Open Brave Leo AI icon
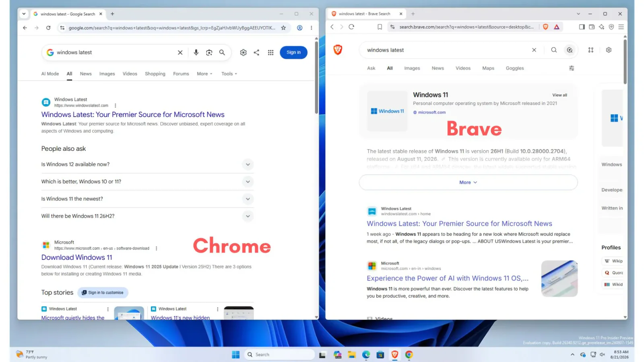Image resolution: width=644 pixels, height=362 pixels. tap(601, 27)
